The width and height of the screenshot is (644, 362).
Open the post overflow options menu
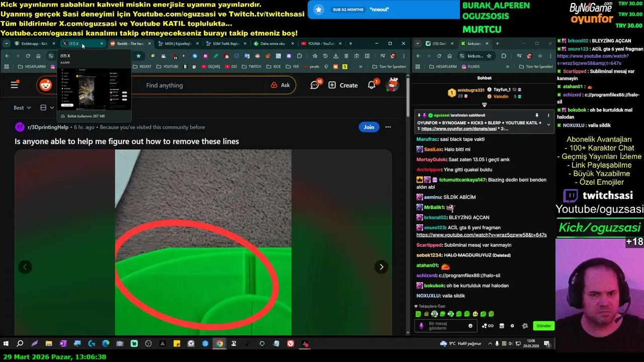(x=388, y=127)
